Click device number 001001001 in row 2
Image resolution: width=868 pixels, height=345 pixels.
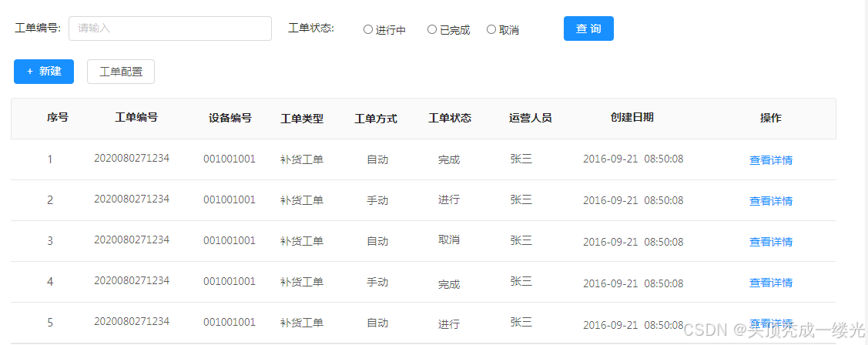click(230, 200)
